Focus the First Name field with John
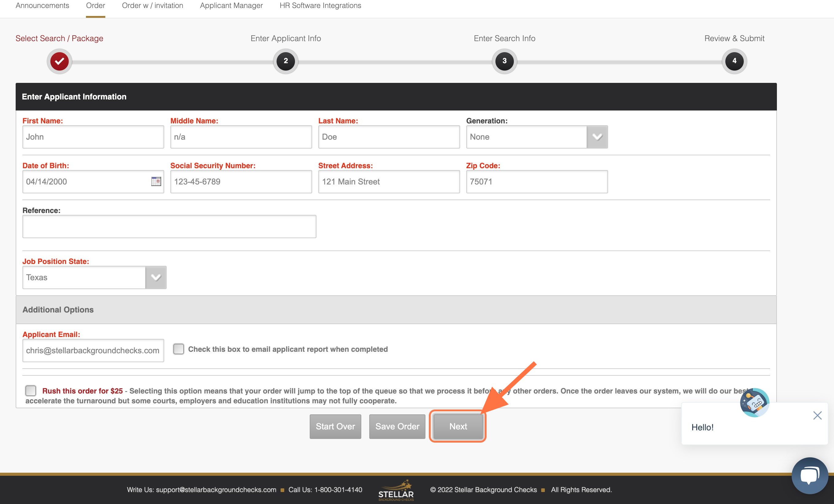Image resolution: width=834 pixels, height=504 pixels. click(x=93, y=137)
